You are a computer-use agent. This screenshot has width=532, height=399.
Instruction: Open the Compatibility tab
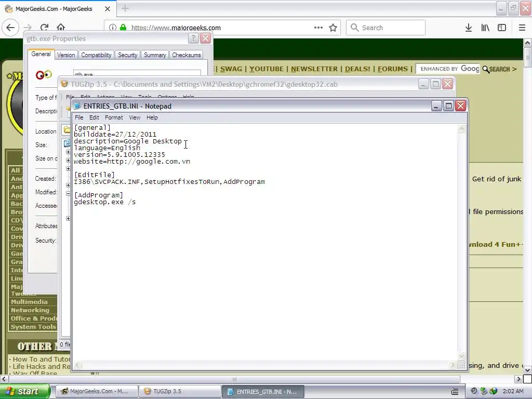click(x=96, y=55)
